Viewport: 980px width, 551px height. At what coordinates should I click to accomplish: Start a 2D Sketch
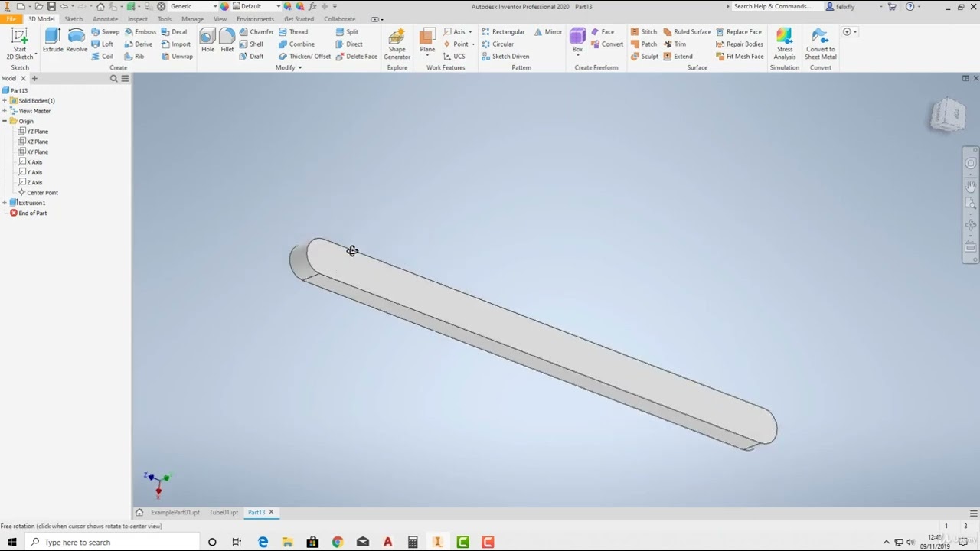[20, 44]
